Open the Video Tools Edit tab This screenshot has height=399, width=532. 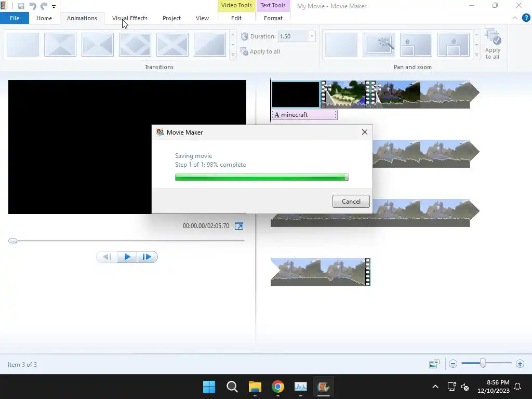click(236, 18)
